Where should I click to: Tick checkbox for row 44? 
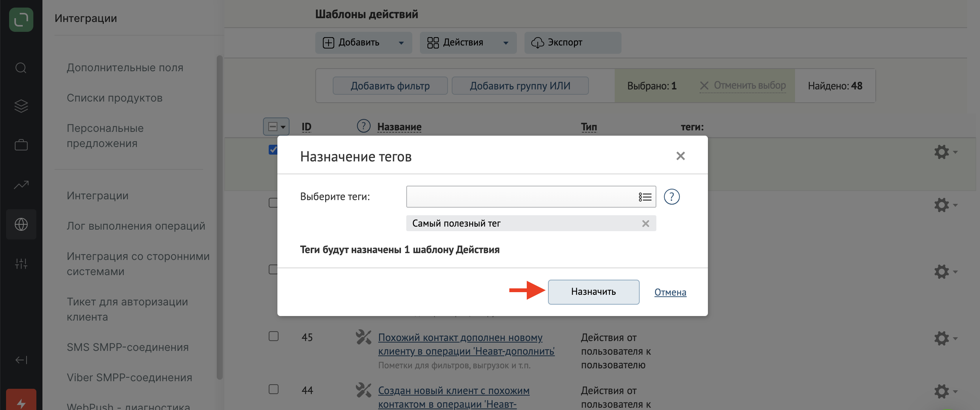pos(274,389)
